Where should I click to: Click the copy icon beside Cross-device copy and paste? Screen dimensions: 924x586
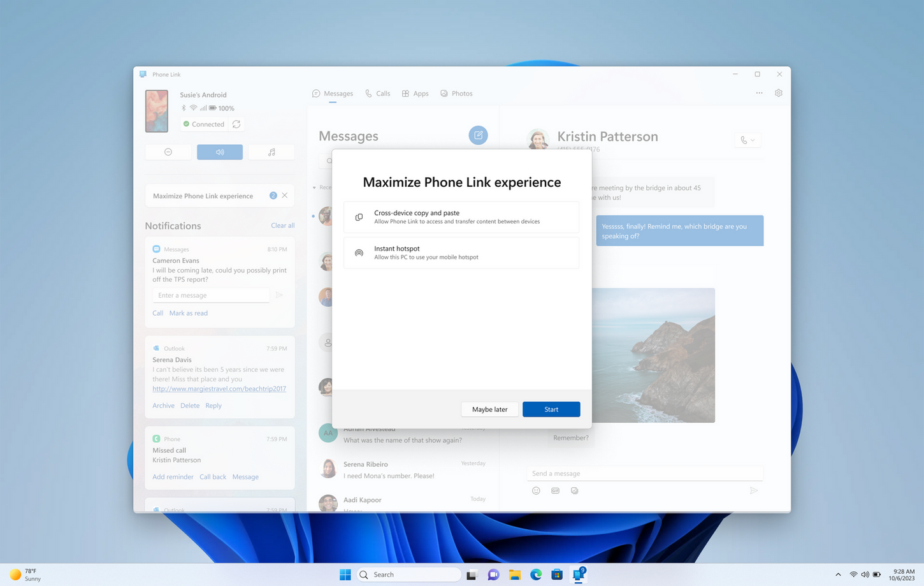[359, 217]
